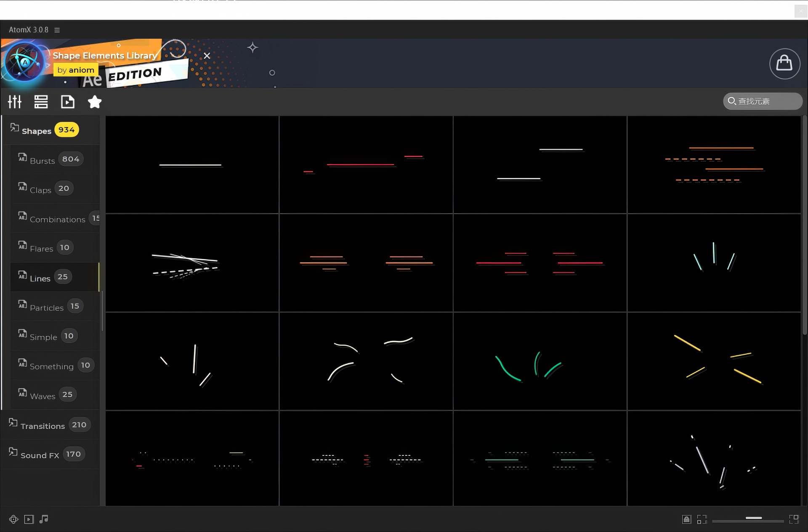Viewport: 808px width, 532px height.
Task: Select the green curved strokes thumbnail
Action: pos(540,361)
